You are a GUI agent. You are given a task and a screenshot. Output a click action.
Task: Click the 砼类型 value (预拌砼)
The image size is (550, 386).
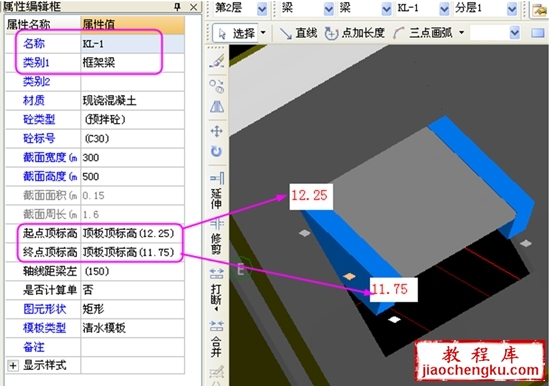pos(133,120)
